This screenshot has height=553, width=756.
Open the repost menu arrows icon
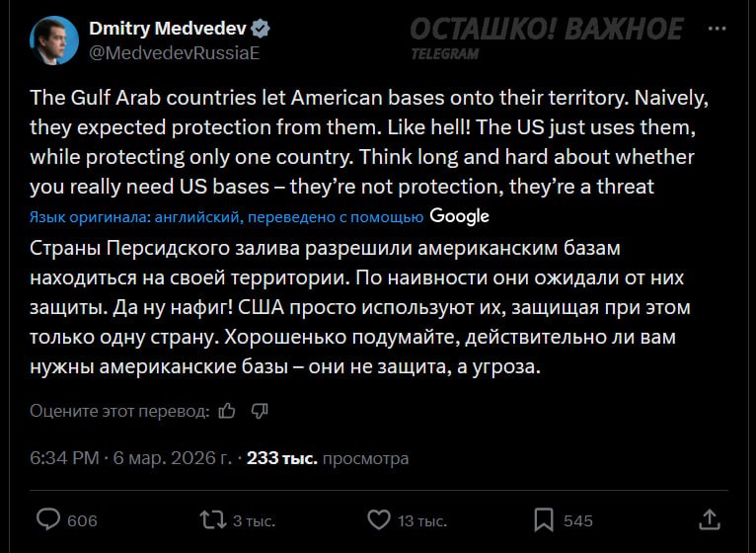tap(212, 519)
